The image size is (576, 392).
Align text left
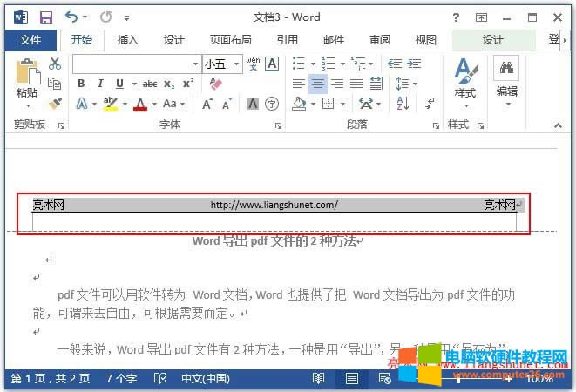click(x=299, y=84)
